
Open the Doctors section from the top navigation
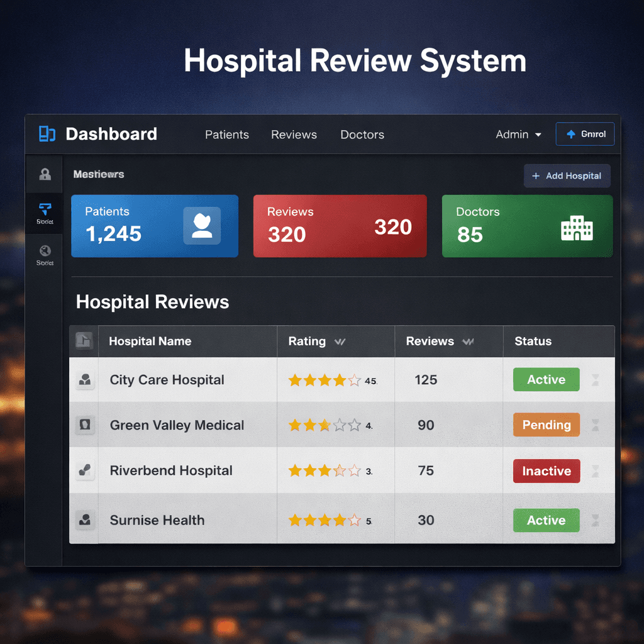(362, 134)
